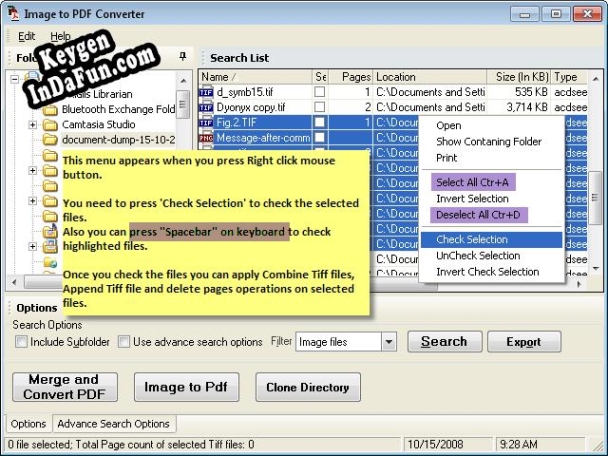Choose Invert Selection menu item

point(472,199)
